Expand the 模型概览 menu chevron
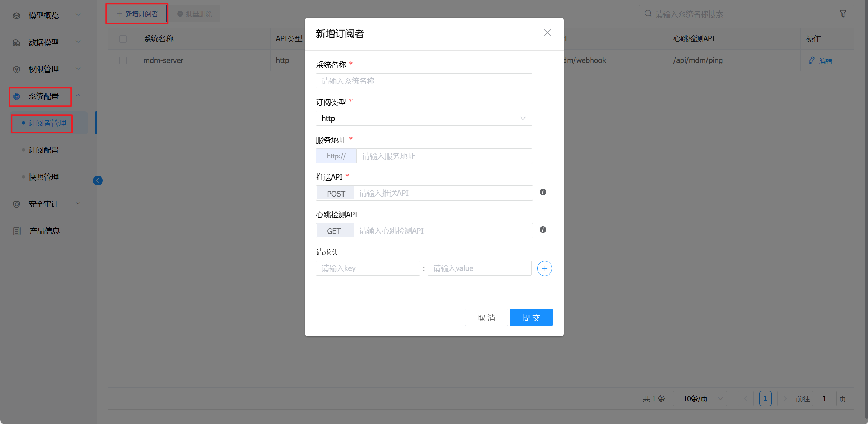The height and width of the screenshot is (424, 868). tap(78, 15)
